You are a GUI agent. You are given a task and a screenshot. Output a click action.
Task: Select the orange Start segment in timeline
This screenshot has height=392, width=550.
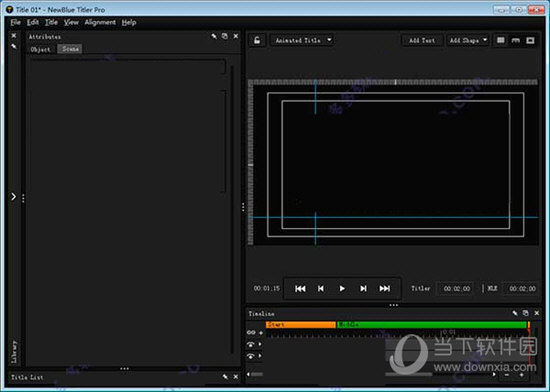tap(301, 325)
